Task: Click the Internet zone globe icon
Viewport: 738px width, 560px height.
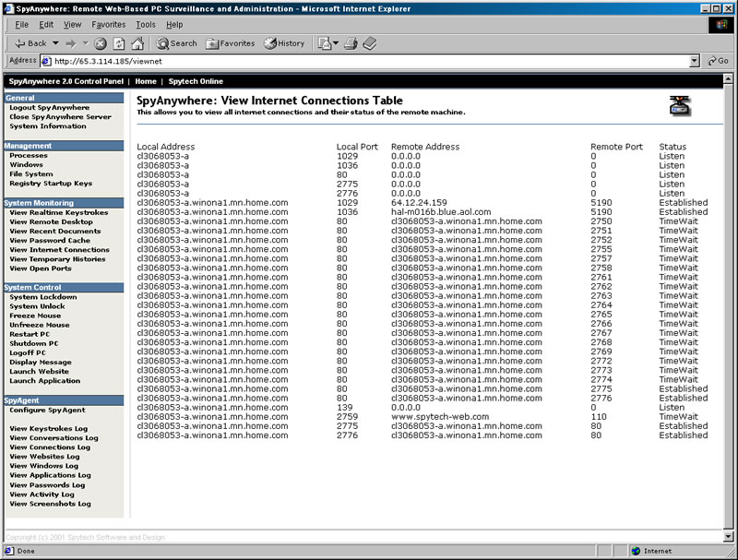Action: (636, 551)
